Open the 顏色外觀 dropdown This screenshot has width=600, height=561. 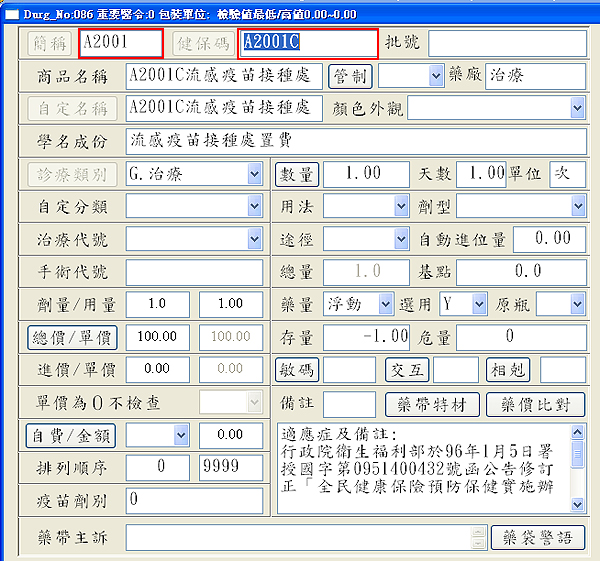click(577, 107)
